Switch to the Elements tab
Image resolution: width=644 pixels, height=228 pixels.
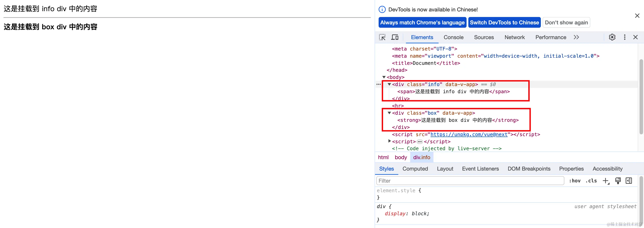point(422,37)
